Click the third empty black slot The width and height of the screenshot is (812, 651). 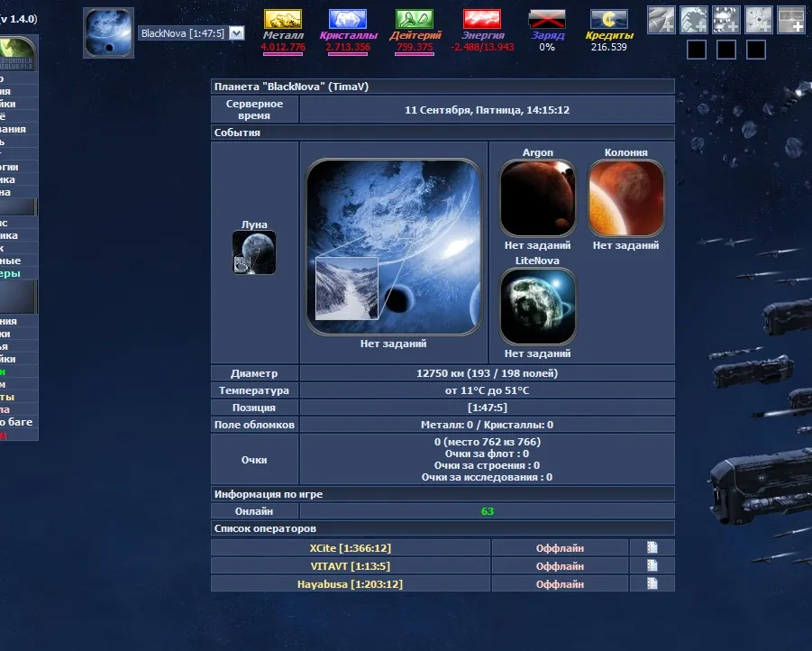pyautogui.click(x=756, y=50)
